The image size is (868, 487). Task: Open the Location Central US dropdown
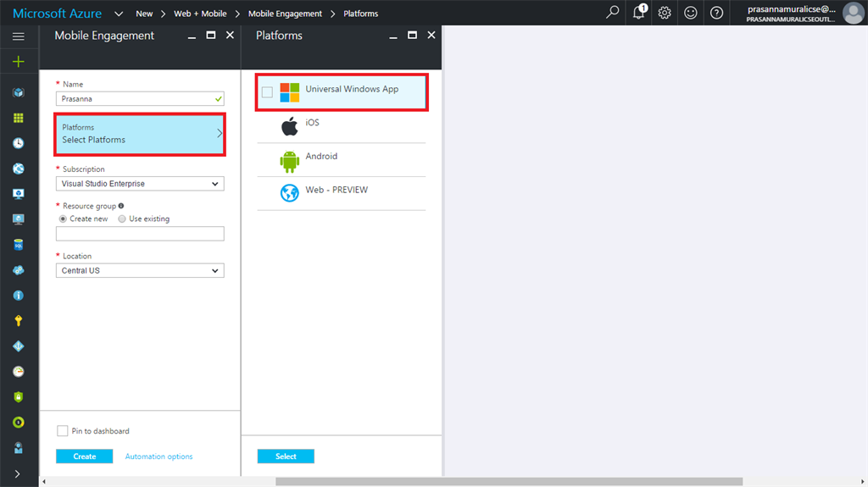coord(140,271)
